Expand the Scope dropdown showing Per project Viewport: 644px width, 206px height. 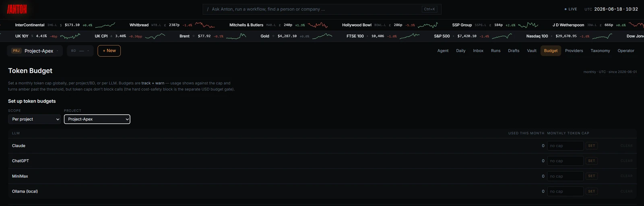pos(35,119)
